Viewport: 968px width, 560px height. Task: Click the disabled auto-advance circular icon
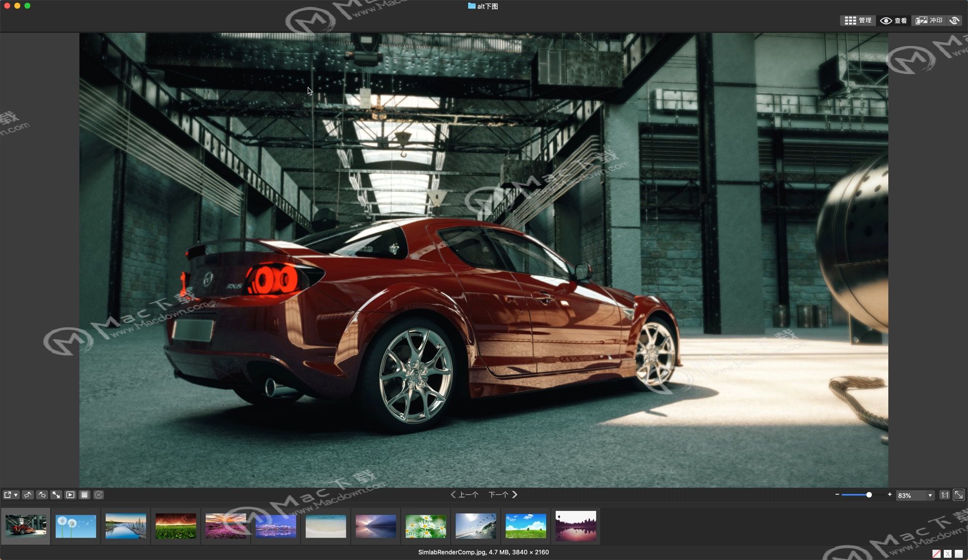tap(99, 495)
